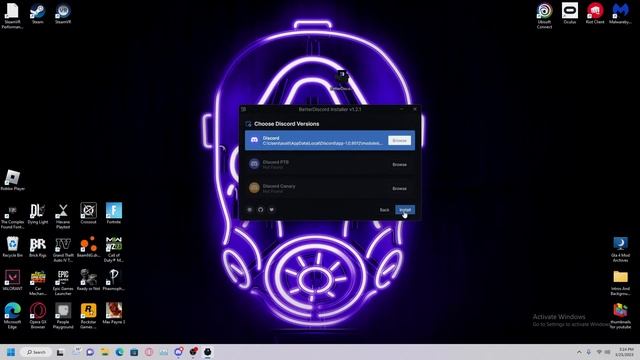Minimize the BetterDiscord installer window
Image resolution: width=640 pixels, height=360 pixels.
402,109
